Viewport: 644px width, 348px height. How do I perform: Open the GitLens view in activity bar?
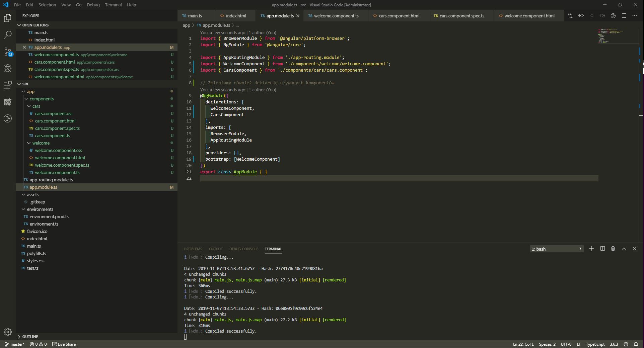[8, 118]
